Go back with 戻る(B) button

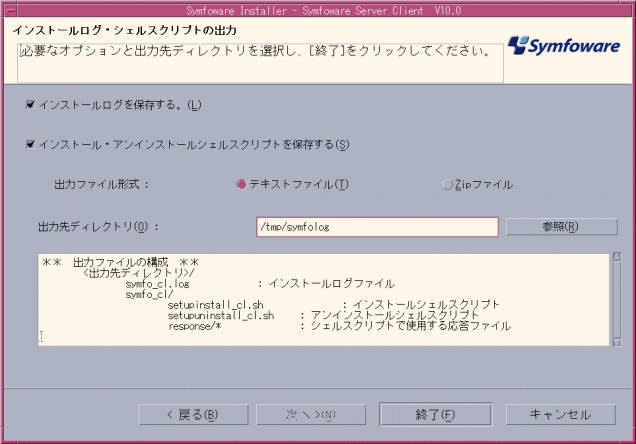[x=193, y=415]
